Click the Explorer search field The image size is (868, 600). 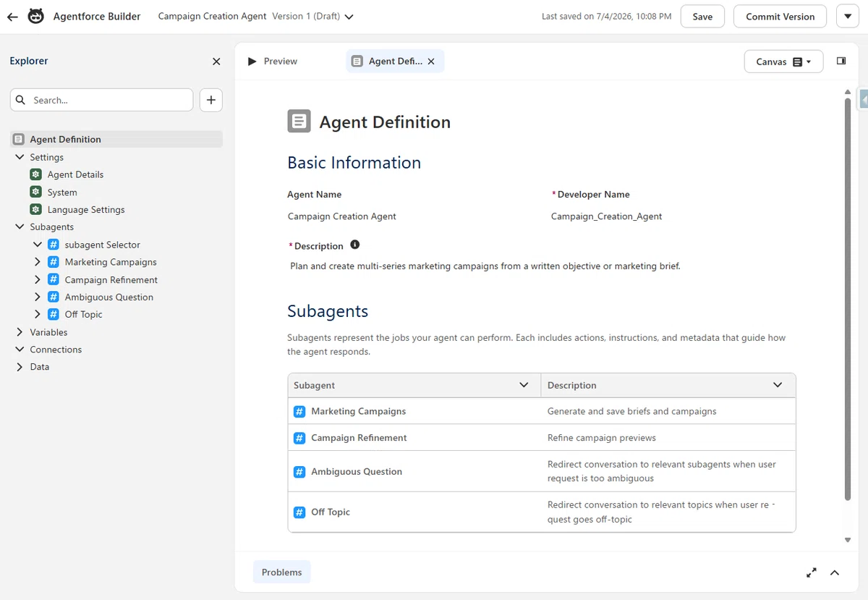click(102, 100)
